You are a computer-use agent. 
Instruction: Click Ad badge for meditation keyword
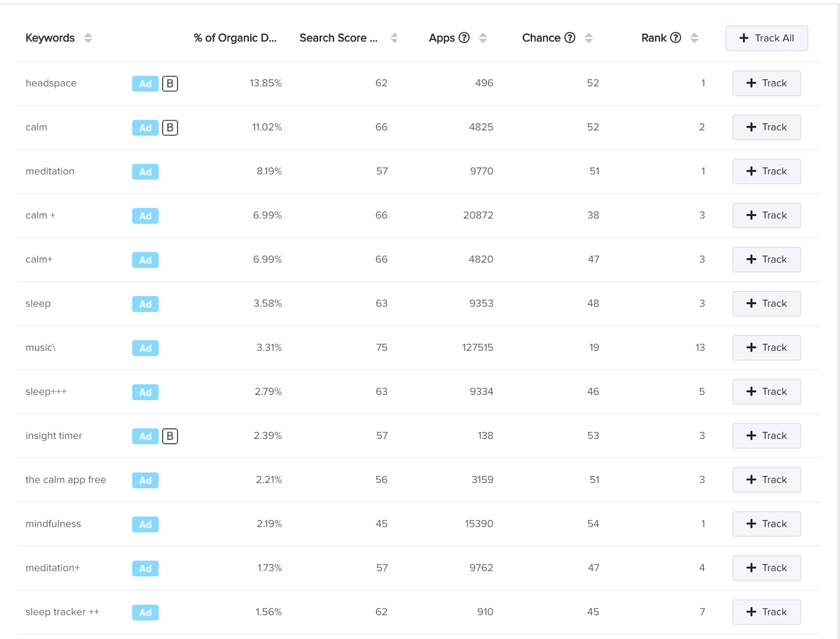coord(145,172)
